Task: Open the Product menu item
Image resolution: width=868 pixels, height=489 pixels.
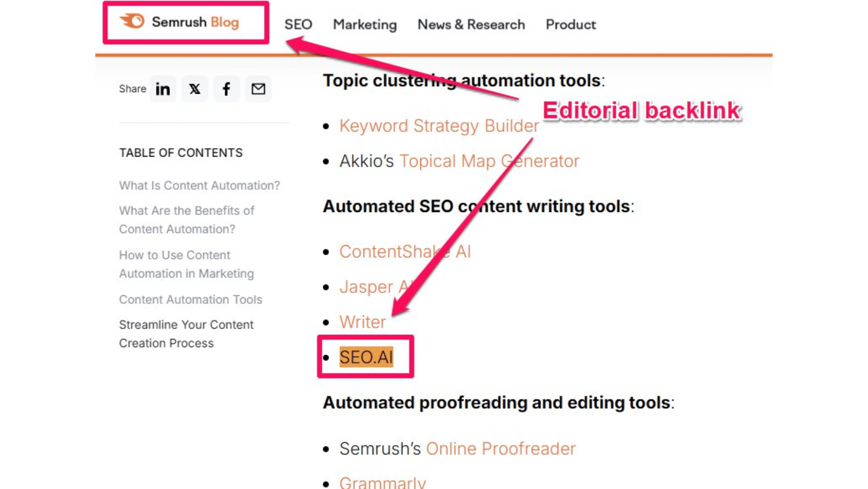Action: tap(571, 24)
